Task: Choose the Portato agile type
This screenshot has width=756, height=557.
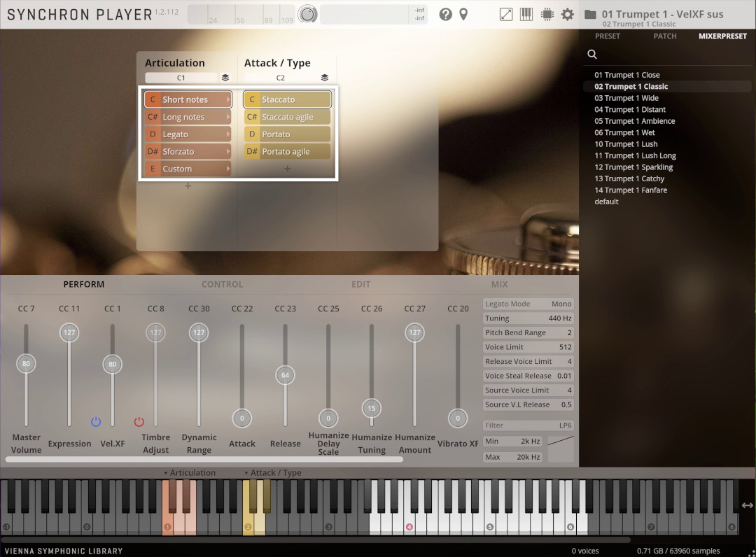Action: pos(287,151)
